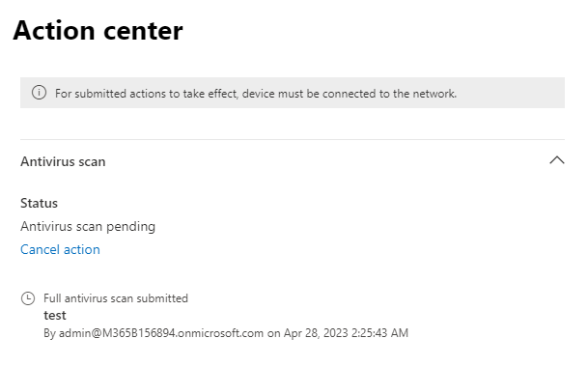Click the info icon in the notification banner
The image size is (588, 367).
39,93
